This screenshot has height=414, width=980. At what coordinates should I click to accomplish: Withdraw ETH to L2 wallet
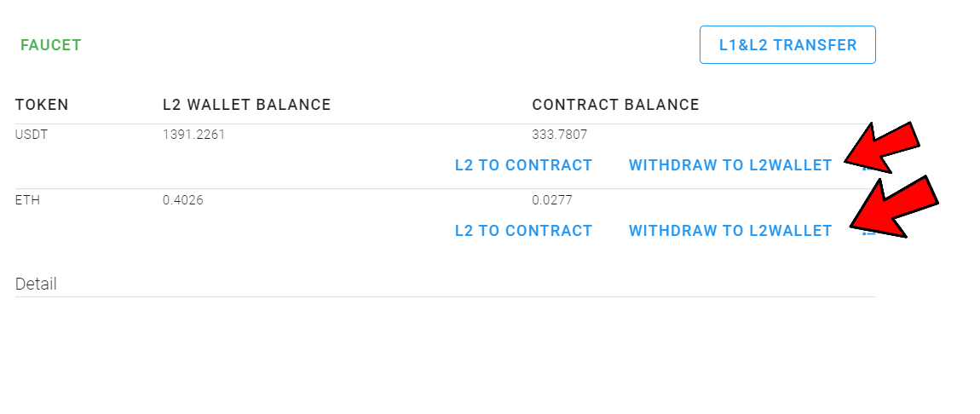(730, 231)
